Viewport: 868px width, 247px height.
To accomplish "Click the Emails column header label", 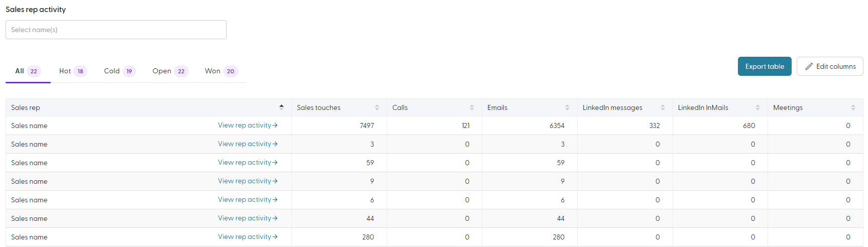I will click(497, 107).
